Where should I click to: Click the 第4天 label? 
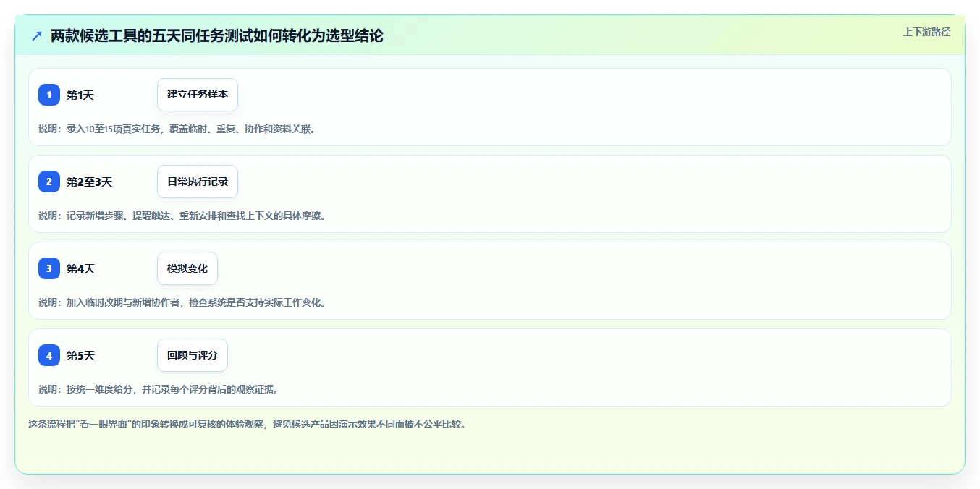(81, 268)
